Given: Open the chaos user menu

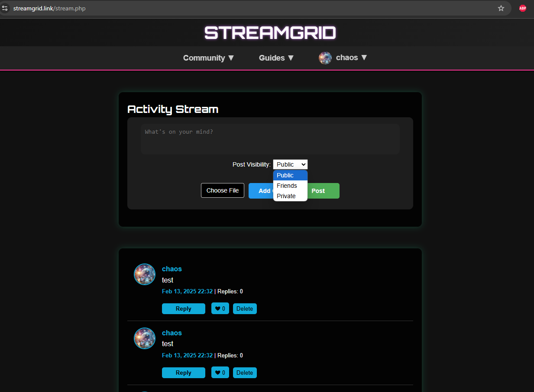Looking at the screenshot, I should coord(351,58).
